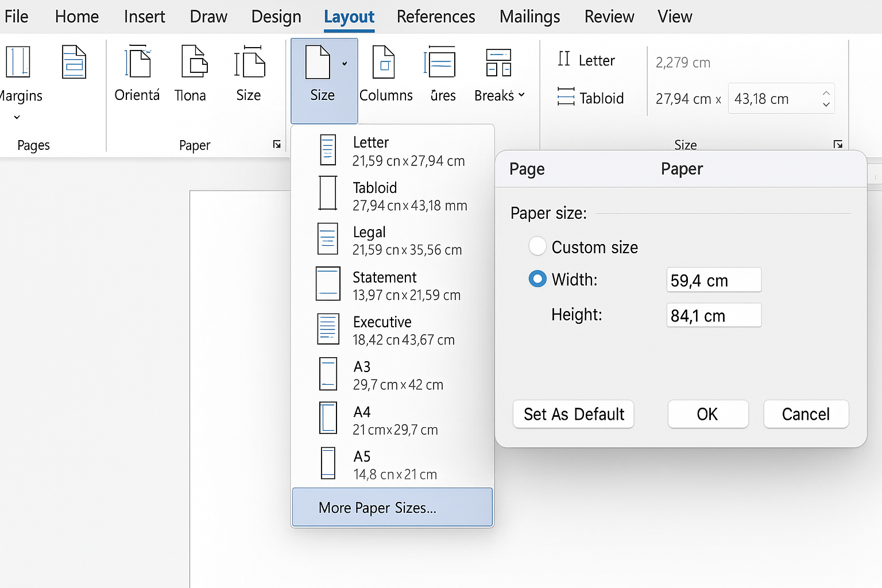Click the Height field showing 84,1 cm
Screen dimensions: 882x588
714,315
